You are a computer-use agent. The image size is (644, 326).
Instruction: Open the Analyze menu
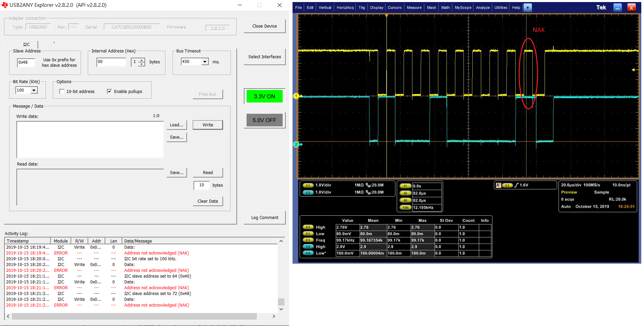click(x=483, y=7)
